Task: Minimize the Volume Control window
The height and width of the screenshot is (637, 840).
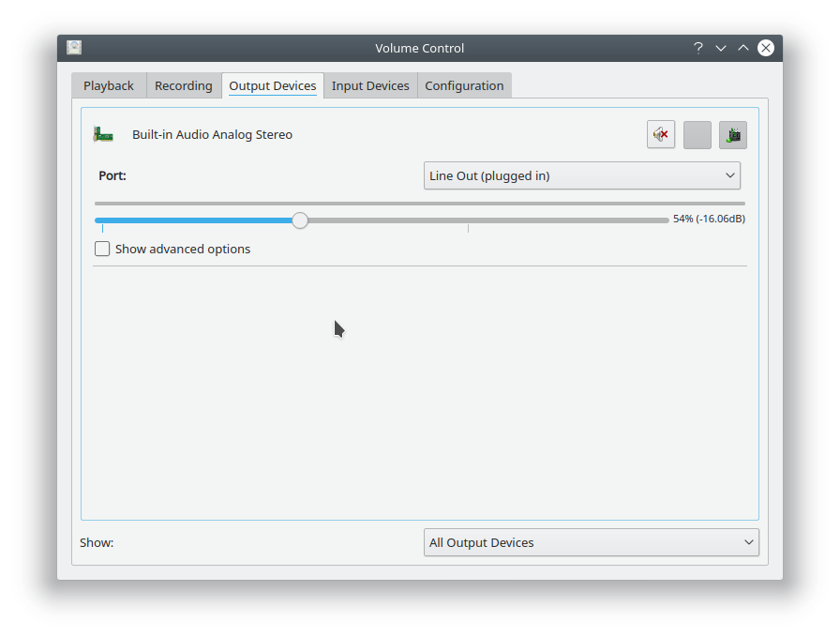Action: pos(721,48)
